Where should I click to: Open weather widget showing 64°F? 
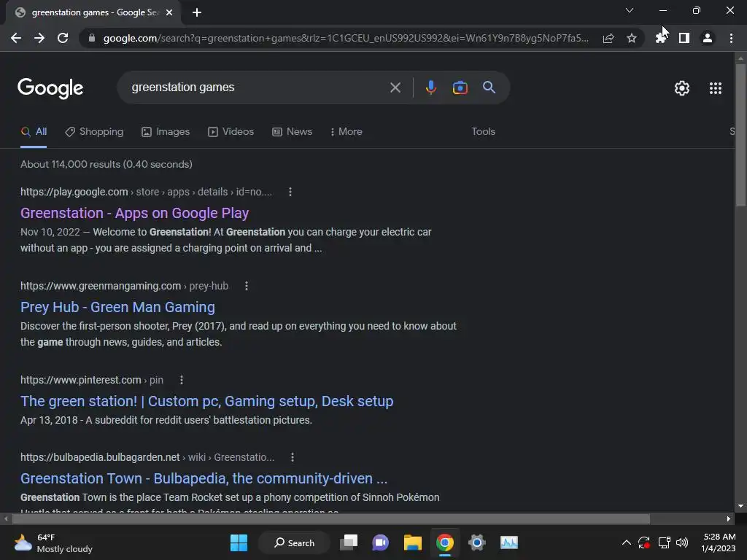[x=53, y=542]
